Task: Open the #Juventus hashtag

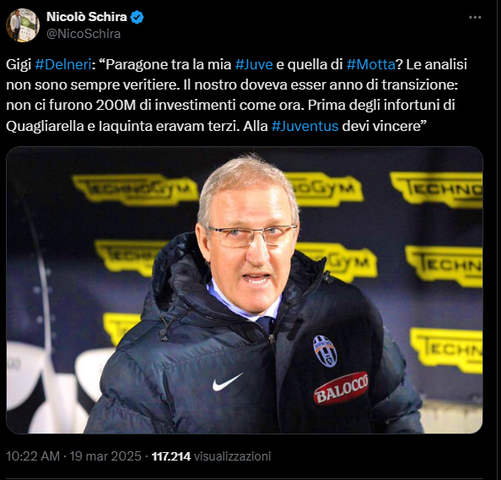Action: pos(305,126)
